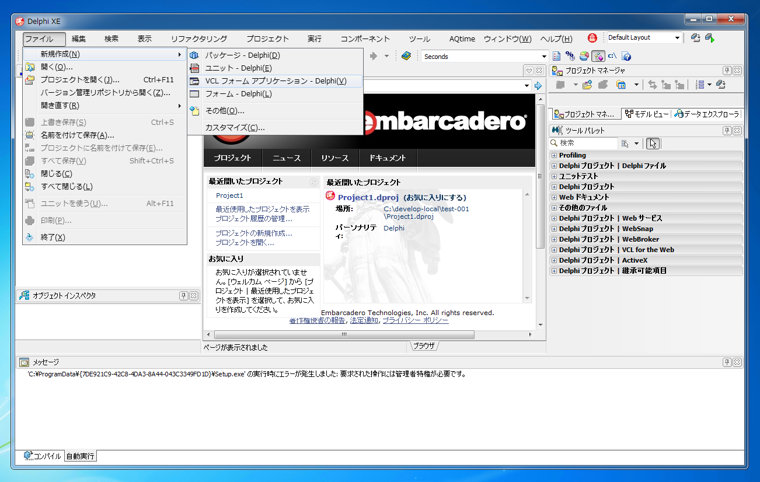Click the 法定通知 link
This screenshot has width=760, height=482.
(364, 321)
